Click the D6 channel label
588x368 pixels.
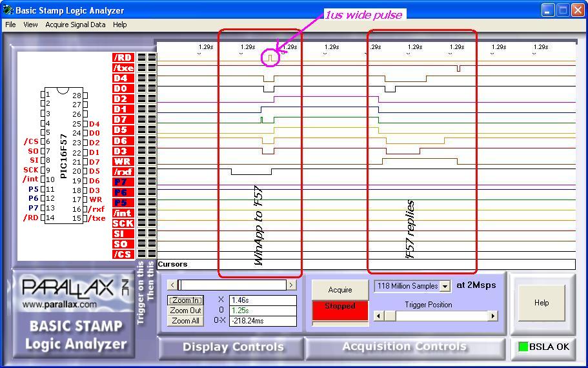123,141
